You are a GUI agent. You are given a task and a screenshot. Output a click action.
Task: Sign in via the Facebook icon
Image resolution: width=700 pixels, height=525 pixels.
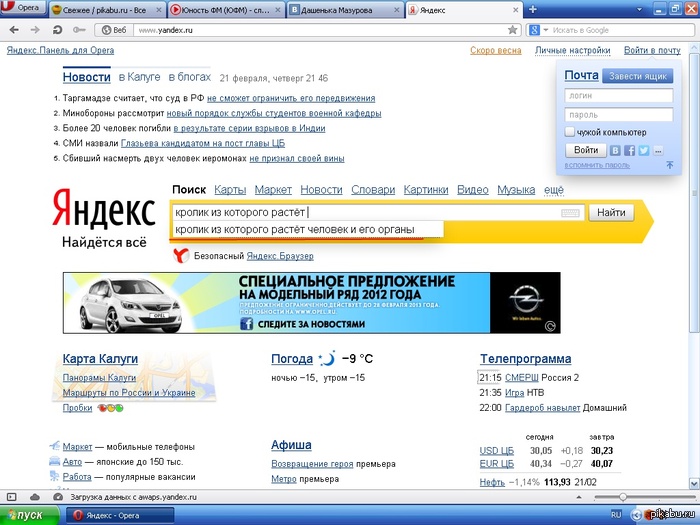click(x=629, y=150)
